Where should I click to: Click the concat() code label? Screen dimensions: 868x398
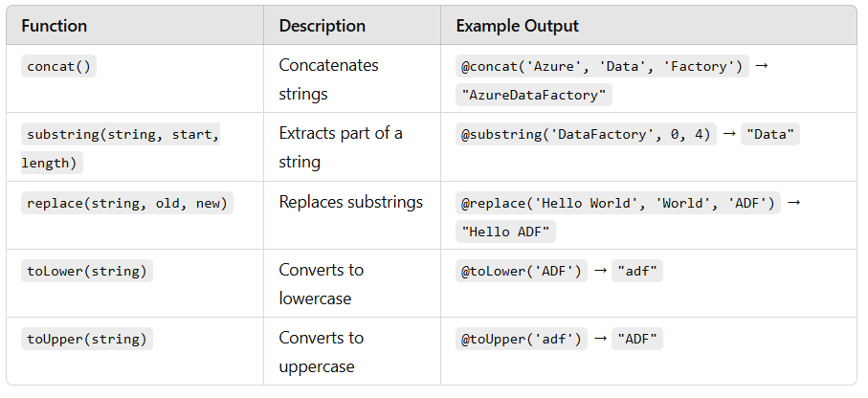(58, 66)
